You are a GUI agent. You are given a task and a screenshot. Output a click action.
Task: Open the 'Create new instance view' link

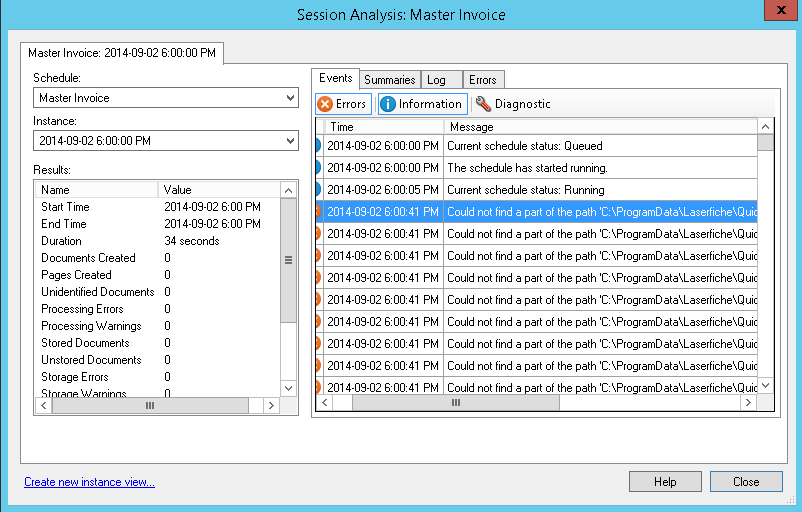89,482
